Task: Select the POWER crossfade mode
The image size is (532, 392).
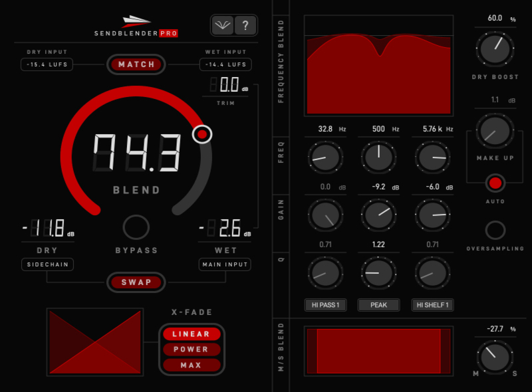Action: 191,349
